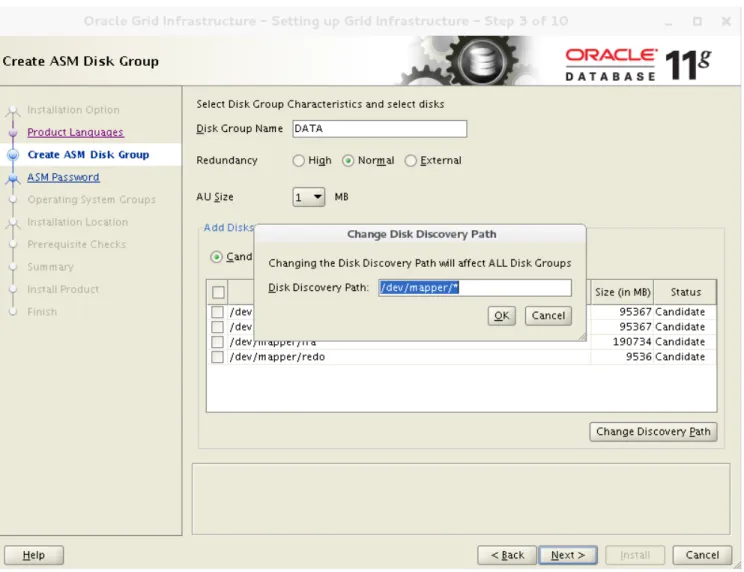Toggle the select-all checkbox in disk table header
This screenshot has height=572, width=744.
pos(218,292)
